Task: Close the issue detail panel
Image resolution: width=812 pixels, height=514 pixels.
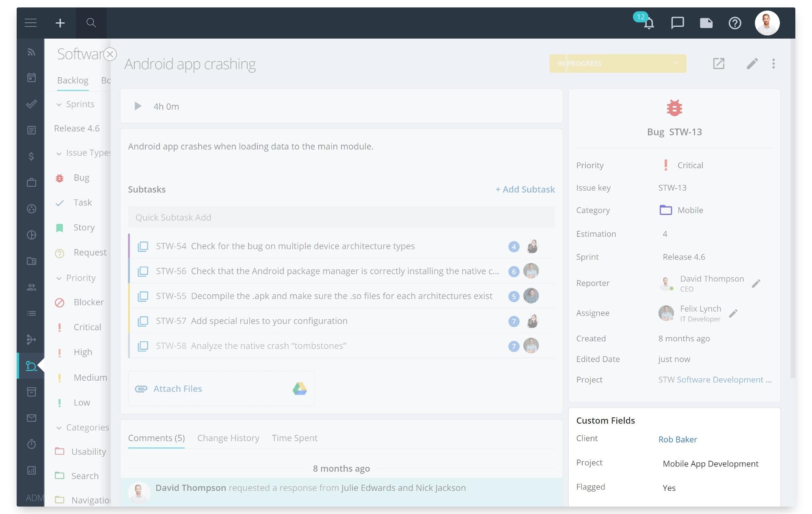Action: [x=110, y=54]
